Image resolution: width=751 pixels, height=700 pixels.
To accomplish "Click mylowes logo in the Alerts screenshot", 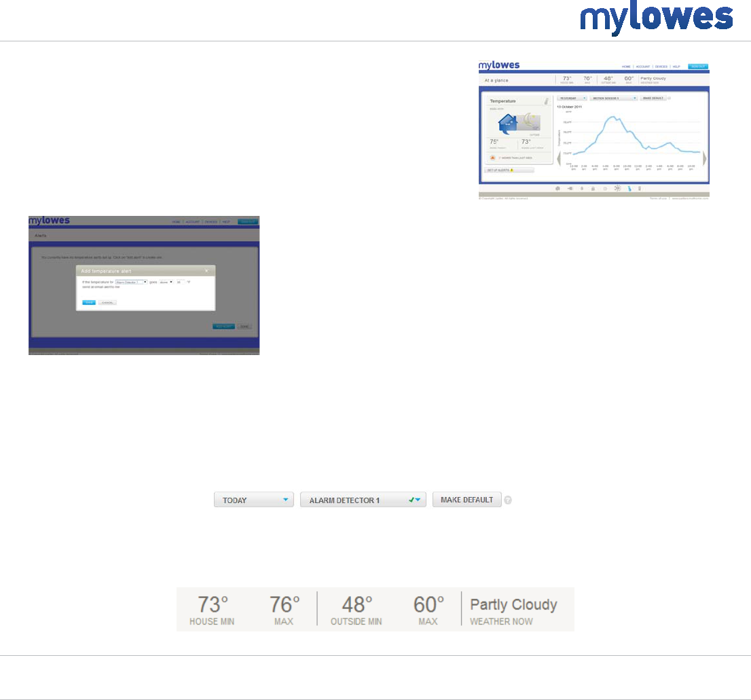I will coord(50,220).
